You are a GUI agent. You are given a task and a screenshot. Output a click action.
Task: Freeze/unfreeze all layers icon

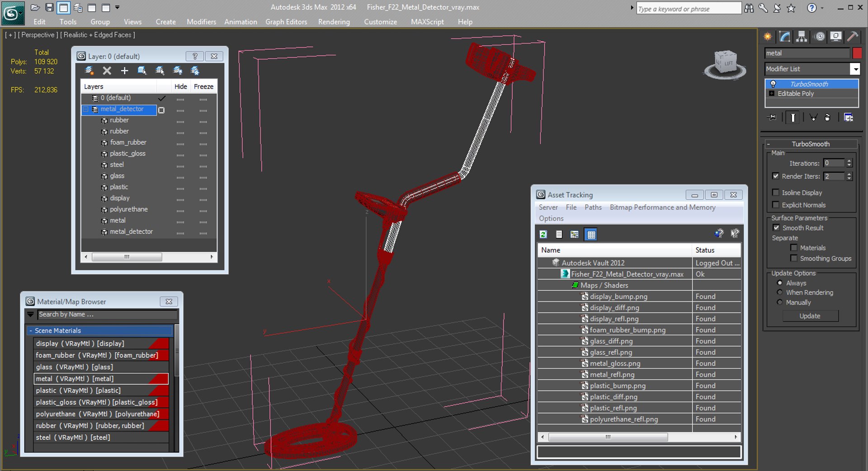click(195, 71)
